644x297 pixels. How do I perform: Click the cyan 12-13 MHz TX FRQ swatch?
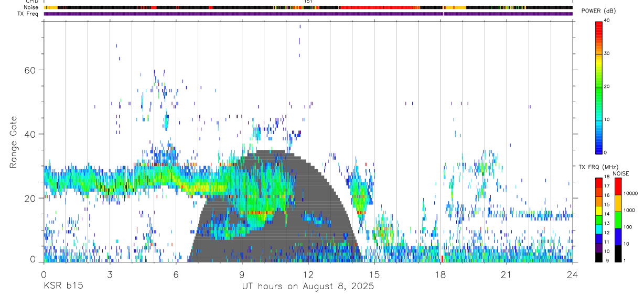click(598, 229)
